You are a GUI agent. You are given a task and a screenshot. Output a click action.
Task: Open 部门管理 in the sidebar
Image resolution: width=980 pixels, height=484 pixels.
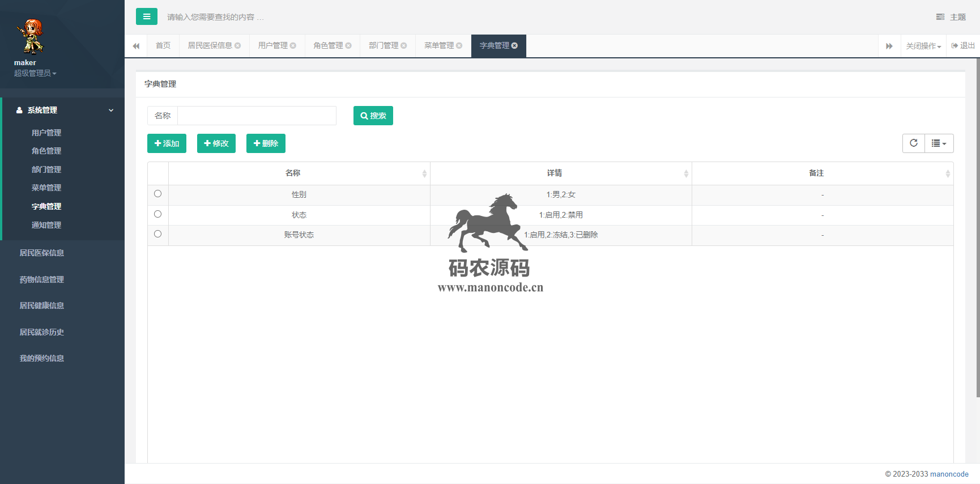(46, 169)
